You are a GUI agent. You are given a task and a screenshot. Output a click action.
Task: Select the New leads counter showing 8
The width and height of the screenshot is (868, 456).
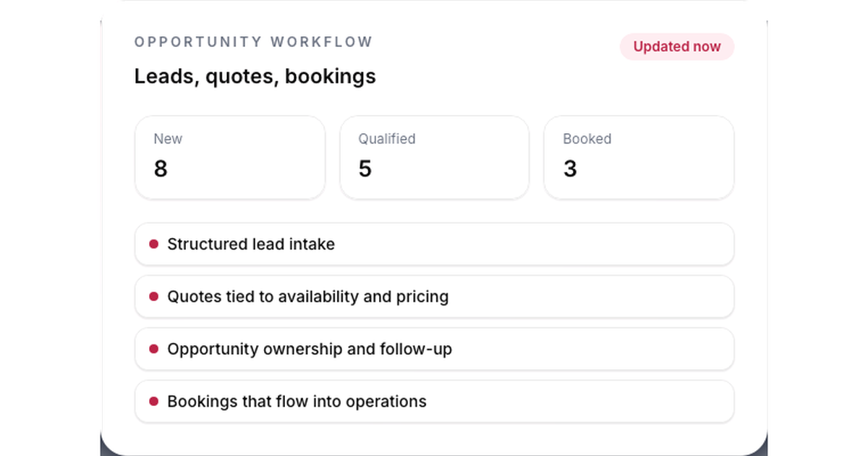tap(229, 157)
